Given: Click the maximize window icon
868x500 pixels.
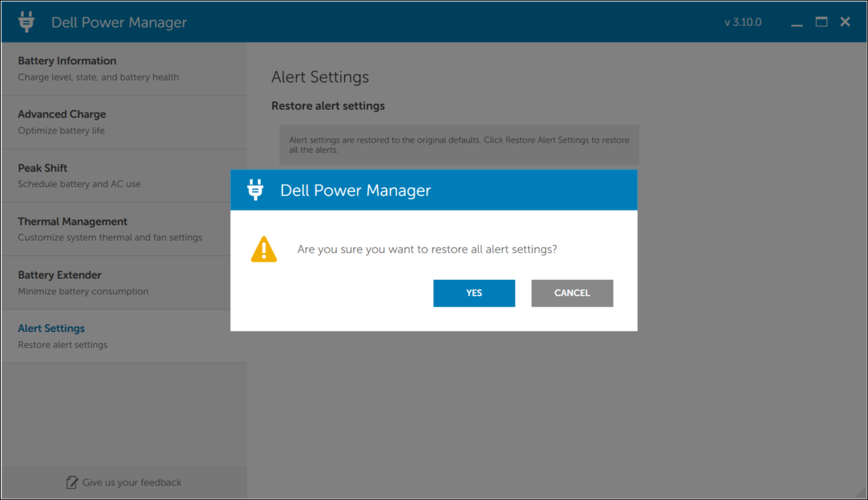Looking at the screenshot, I should pyautogui.click(x=821, y=22).
